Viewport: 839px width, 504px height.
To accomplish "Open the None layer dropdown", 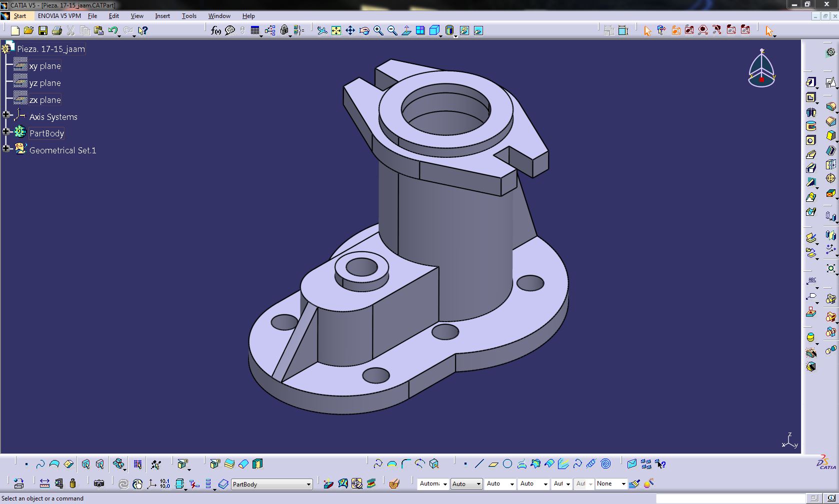I will [623, 484].
